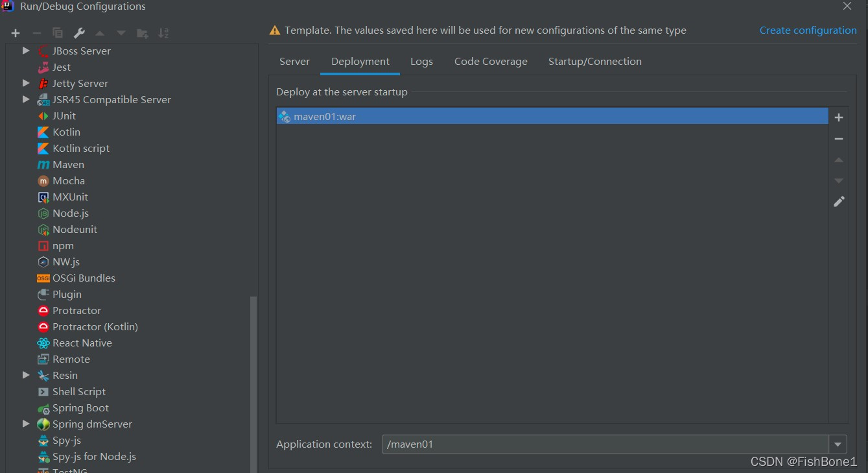Click the Jetty Server icon
Image resolution: width=868 pixels, height=473 pixels.
click(x=43, y=83)
